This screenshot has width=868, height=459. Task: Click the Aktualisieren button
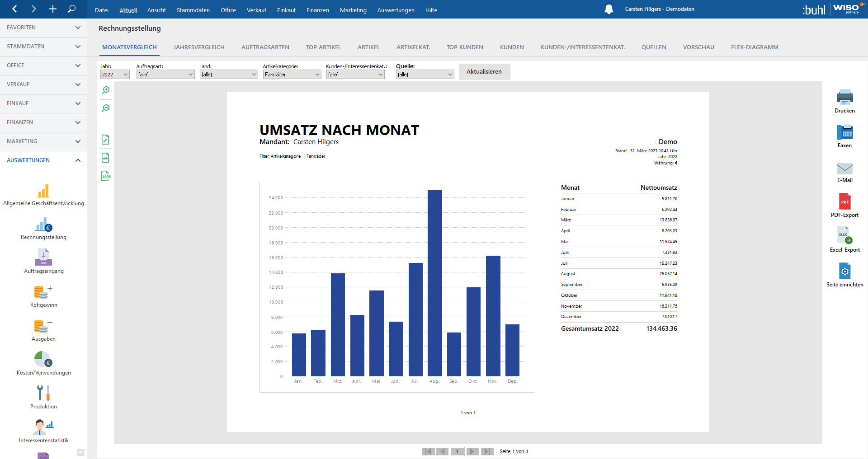tap(484, 72)
